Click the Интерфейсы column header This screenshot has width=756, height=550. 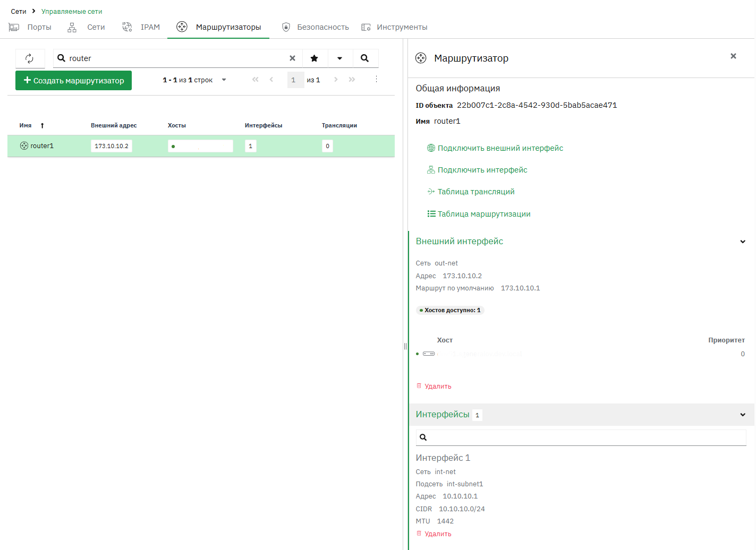264,126
